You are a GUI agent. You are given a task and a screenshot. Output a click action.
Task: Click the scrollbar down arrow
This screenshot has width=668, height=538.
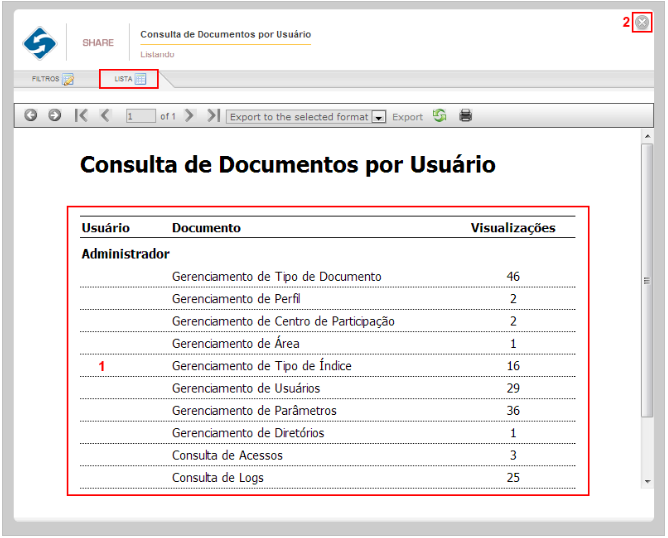click(648, 481)
